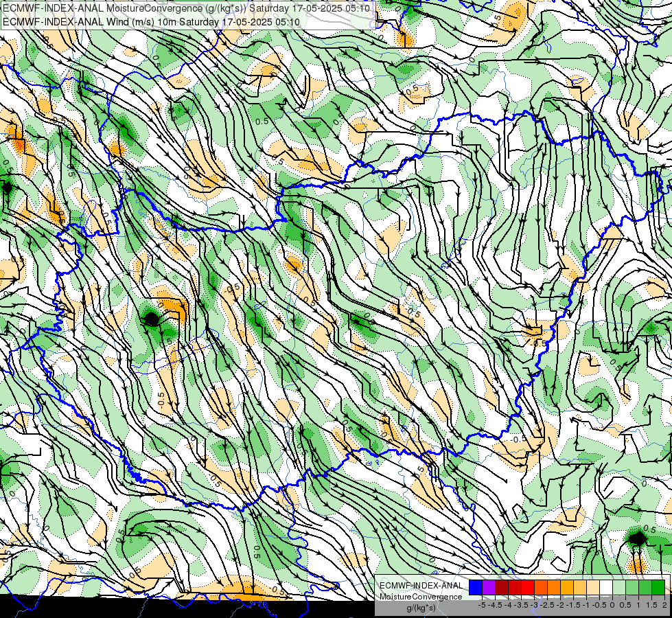Click the white legend swatch between -0.5 and 0
The width and height of the screenshot is (672, 618).
[606, 587]
